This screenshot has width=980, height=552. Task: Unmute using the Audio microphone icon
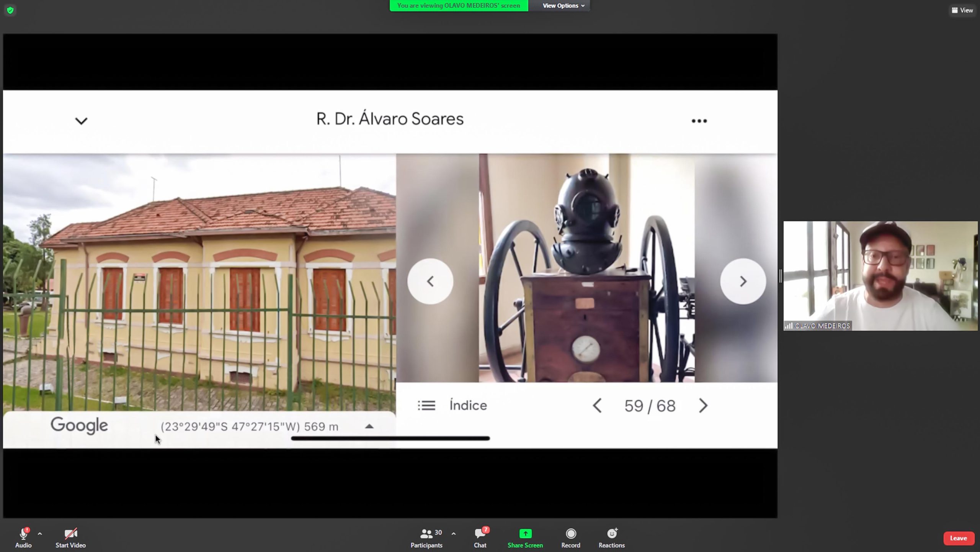tap(23, 534)
